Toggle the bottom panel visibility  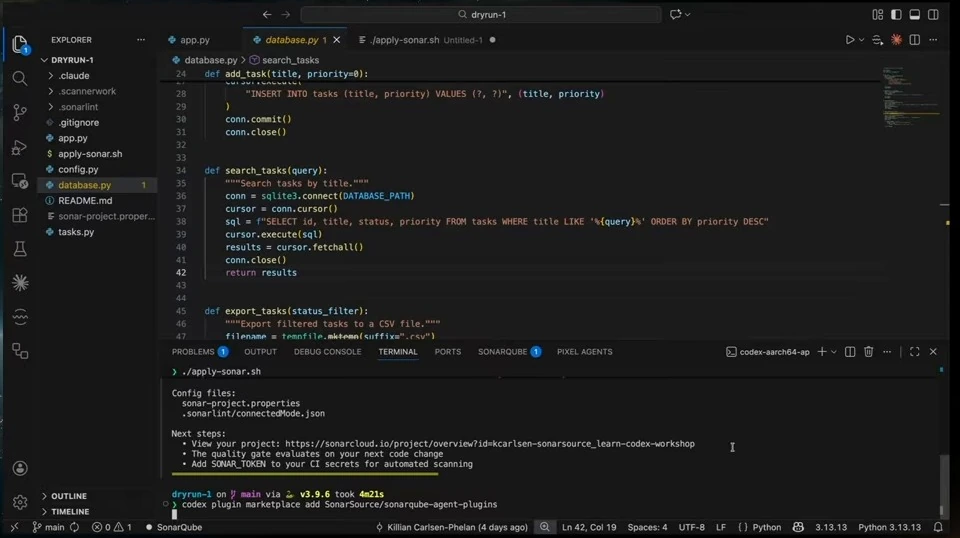pos(914,14)
